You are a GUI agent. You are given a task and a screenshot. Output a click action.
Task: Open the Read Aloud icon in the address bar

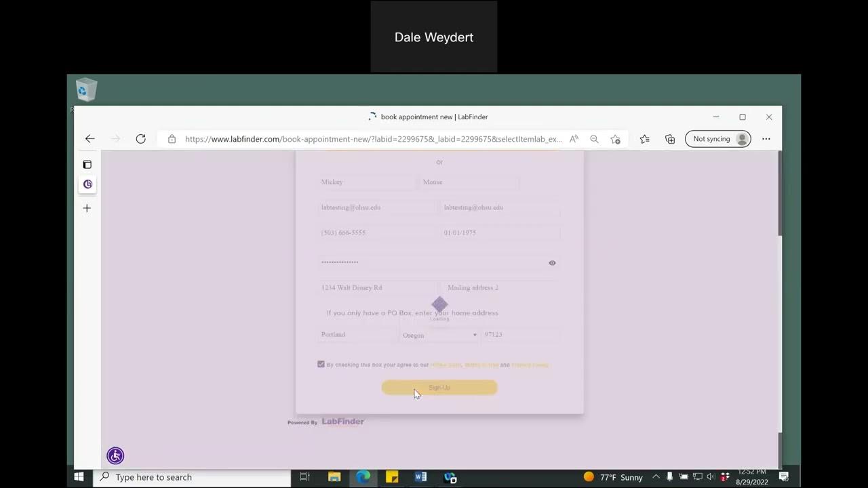pos(574,139)
